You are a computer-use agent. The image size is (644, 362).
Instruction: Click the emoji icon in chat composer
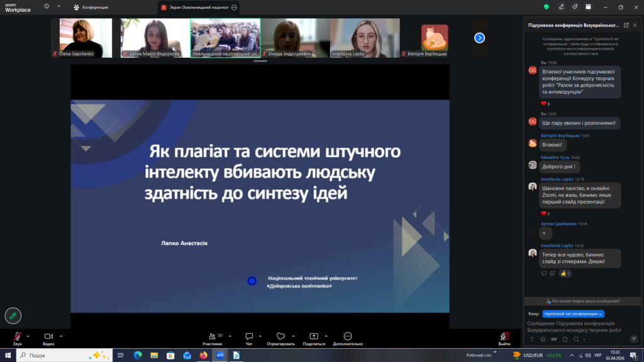pyautogui.click(x=543, y=339)
